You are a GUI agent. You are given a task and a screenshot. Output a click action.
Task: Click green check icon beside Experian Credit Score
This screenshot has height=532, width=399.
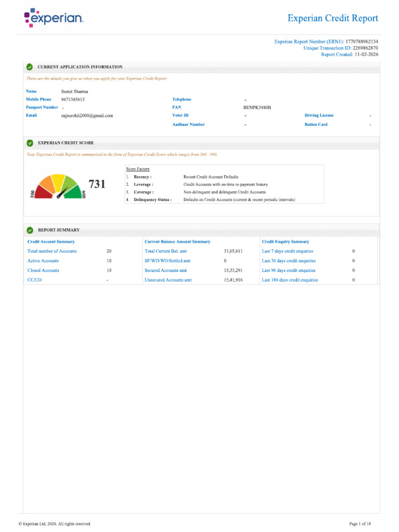[30, 143]
